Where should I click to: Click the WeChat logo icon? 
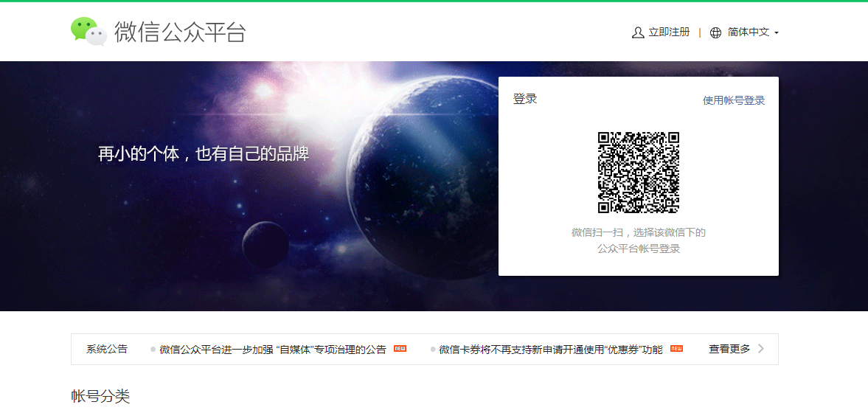point(88,31)
